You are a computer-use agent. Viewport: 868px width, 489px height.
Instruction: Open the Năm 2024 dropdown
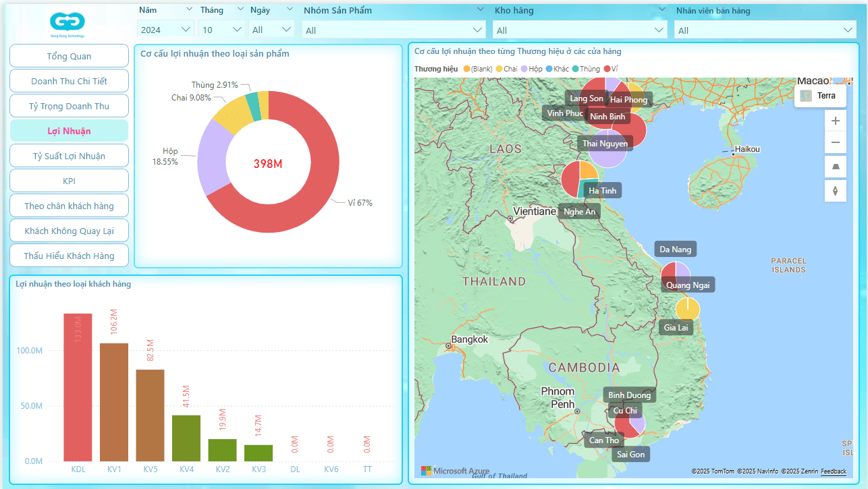click(x=165, y=30)
